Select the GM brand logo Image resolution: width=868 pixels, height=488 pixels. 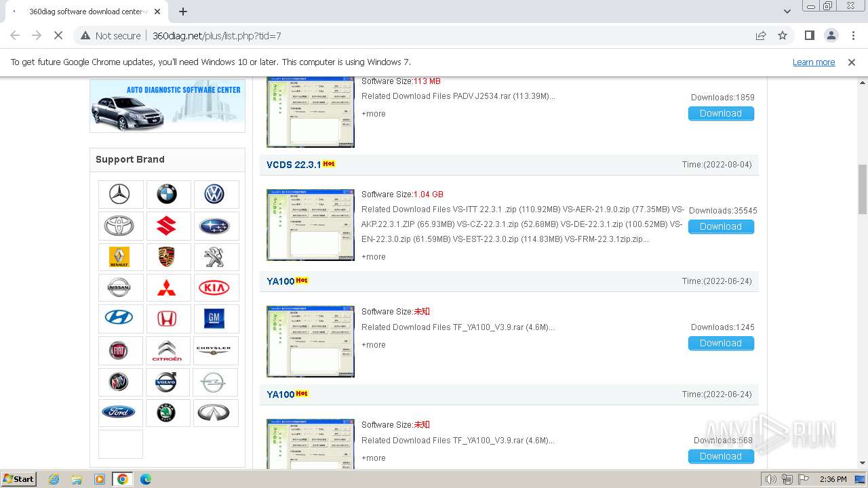216,318
